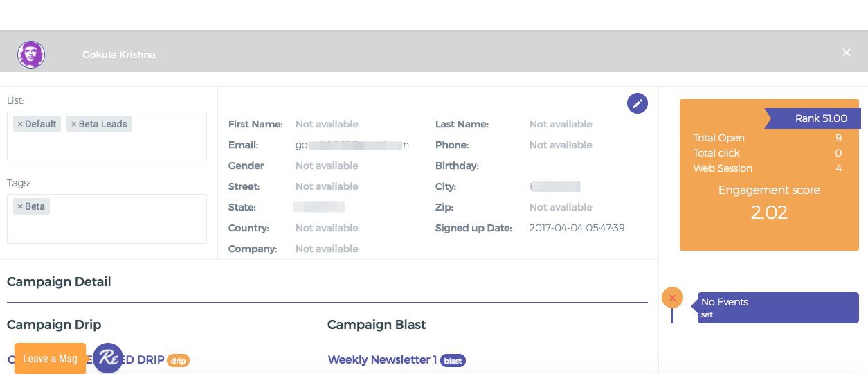The width and height of the screenshot is (868, 374).
Task: Remove the Default list tag
Action: (20, 125)
